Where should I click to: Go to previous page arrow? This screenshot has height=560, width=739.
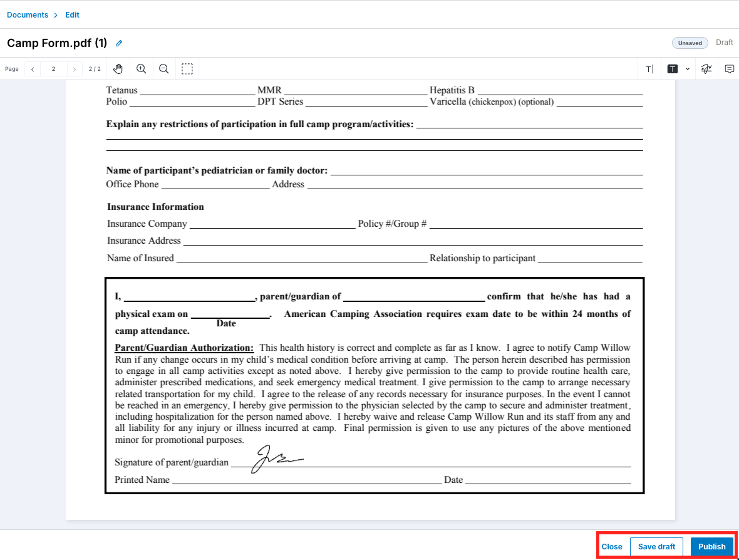(x=33, y=70)
